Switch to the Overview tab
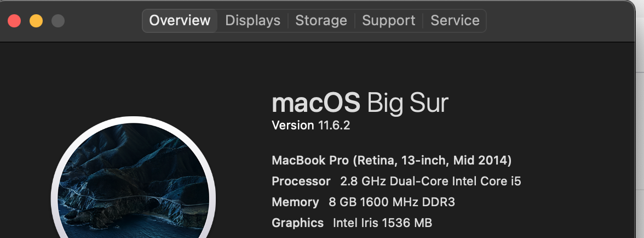Image resolution: width=644 pixels, height=238 pixels. [180, 21]
